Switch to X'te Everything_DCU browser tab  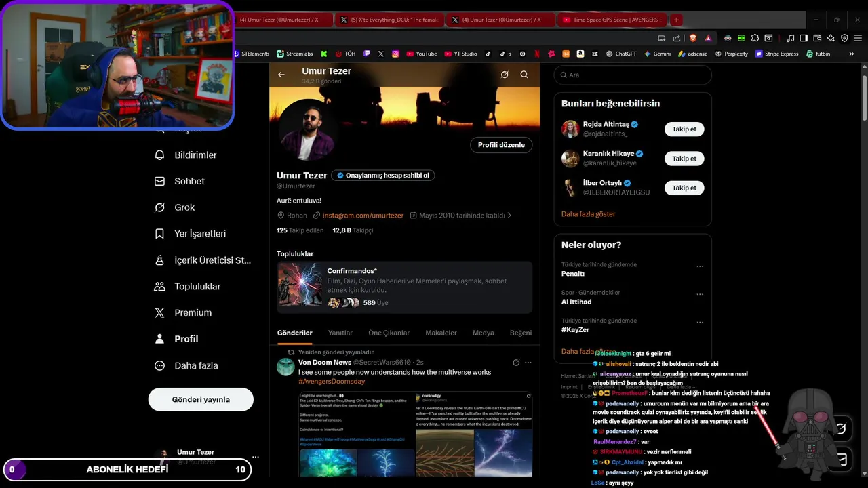pos(389,20)
